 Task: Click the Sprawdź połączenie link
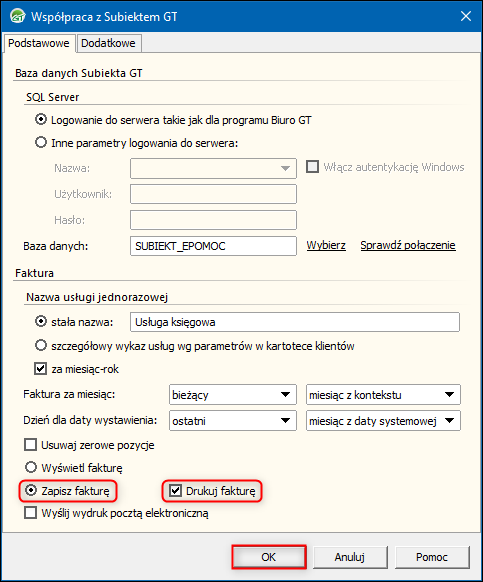coord(408,245)
